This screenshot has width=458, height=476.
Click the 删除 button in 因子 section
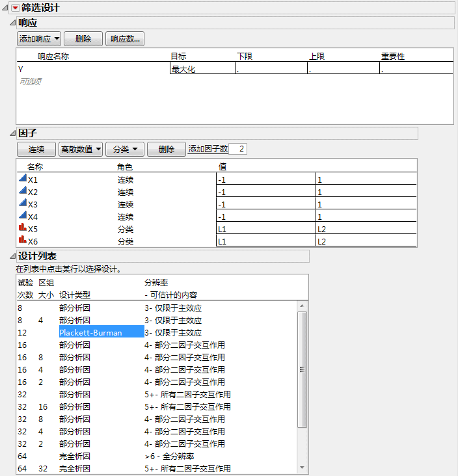click(167, 150)
